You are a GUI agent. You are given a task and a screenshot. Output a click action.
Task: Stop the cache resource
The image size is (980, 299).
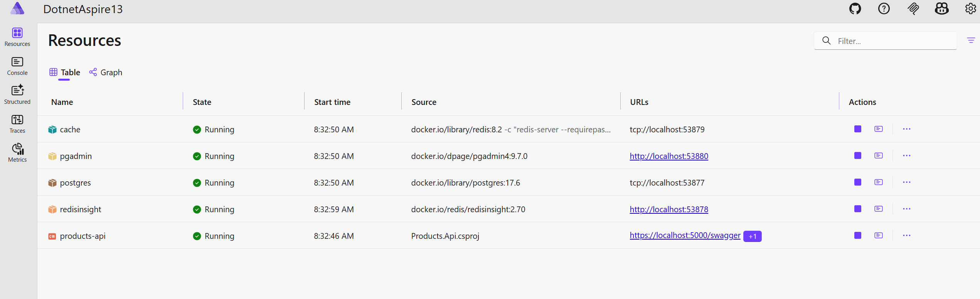coord(857,129)
